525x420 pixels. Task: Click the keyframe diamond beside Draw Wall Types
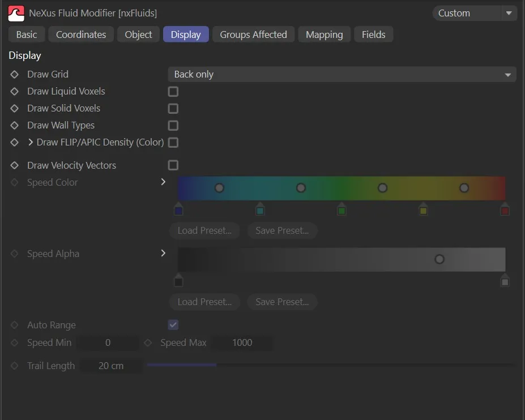(x=14, y=125)
